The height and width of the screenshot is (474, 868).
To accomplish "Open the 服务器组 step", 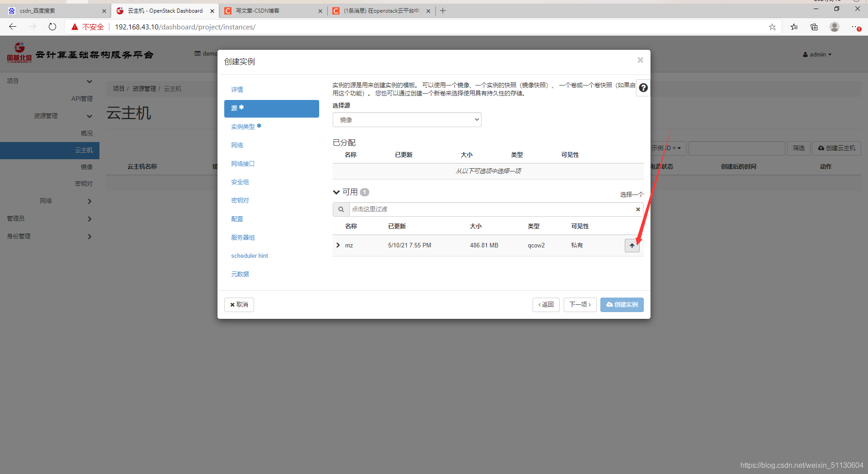I will click(x=243, y=237).
